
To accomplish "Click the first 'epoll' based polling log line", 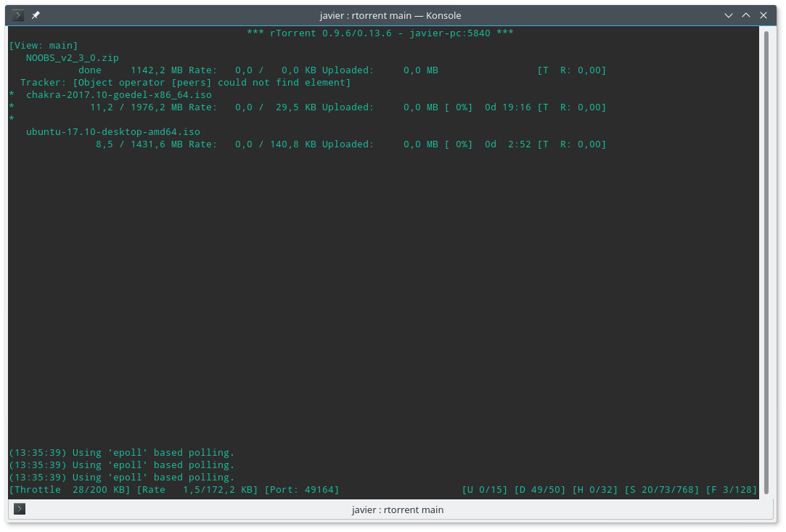I will [122, 453].
